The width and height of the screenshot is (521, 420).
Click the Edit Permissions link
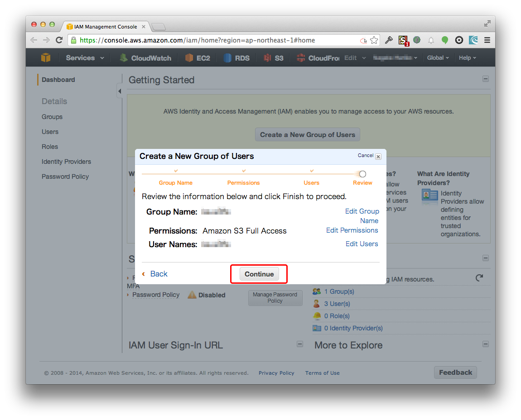click(352, 230)
